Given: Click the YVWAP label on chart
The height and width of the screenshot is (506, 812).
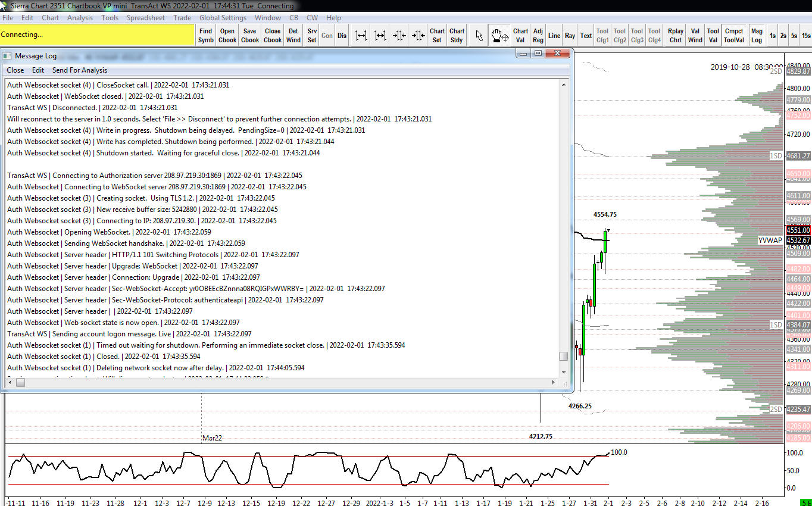Looking at the screenshot, I should pyautogui.click(x=770, y=240).
